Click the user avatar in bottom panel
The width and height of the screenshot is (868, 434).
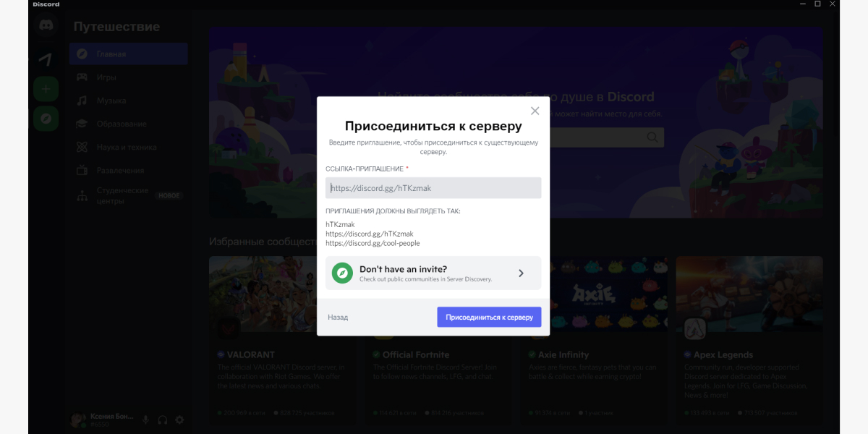click(77, 420)
